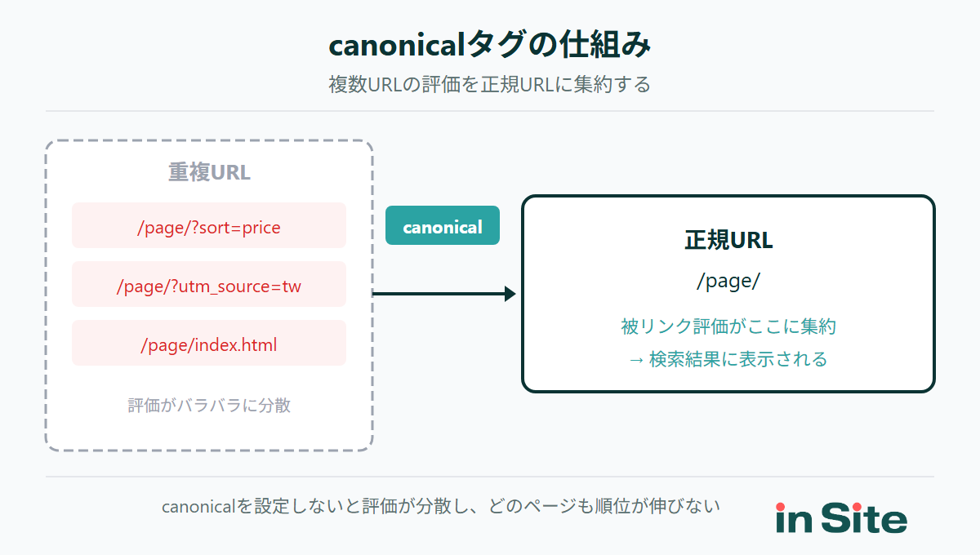This screenshot has width=980, height=555.
Task: Toggle the canonical label state
Action: coord(442,225)
